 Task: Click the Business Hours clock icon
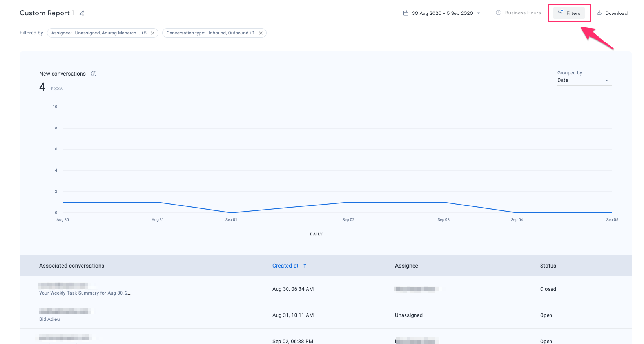499,13
